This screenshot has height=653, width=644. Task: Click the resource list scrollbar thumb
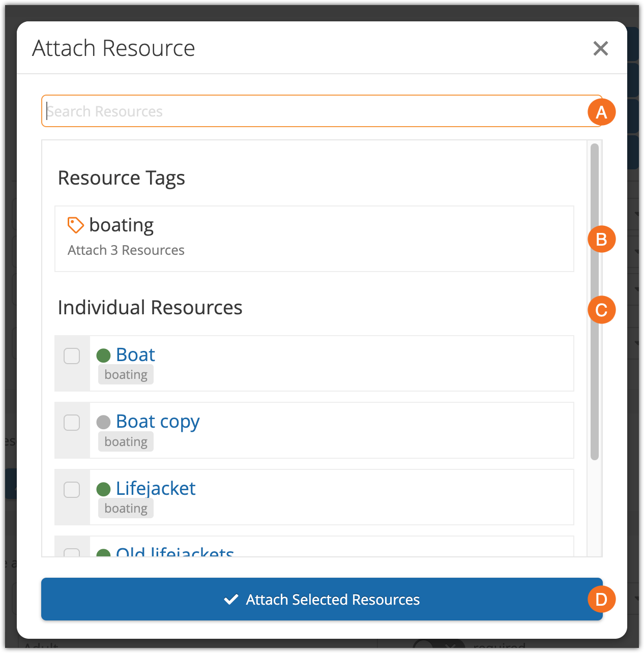click(x=595, y=302)
